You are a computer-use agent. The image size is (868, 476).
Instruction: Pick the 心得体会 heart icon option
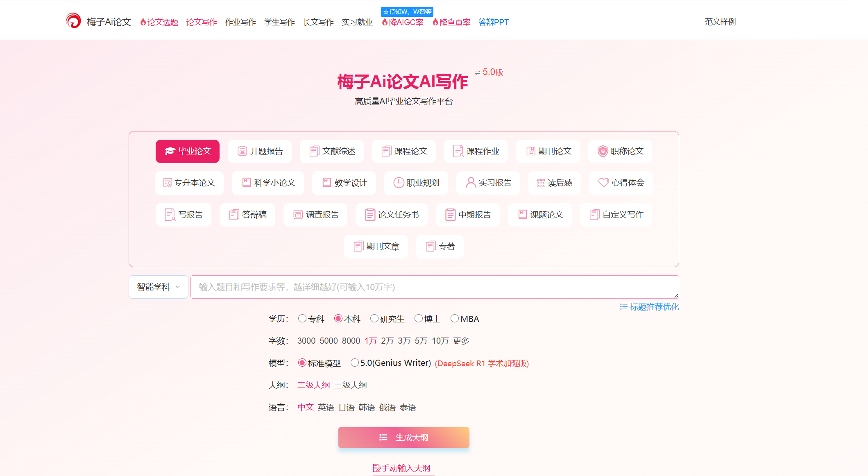pos(620,183)
